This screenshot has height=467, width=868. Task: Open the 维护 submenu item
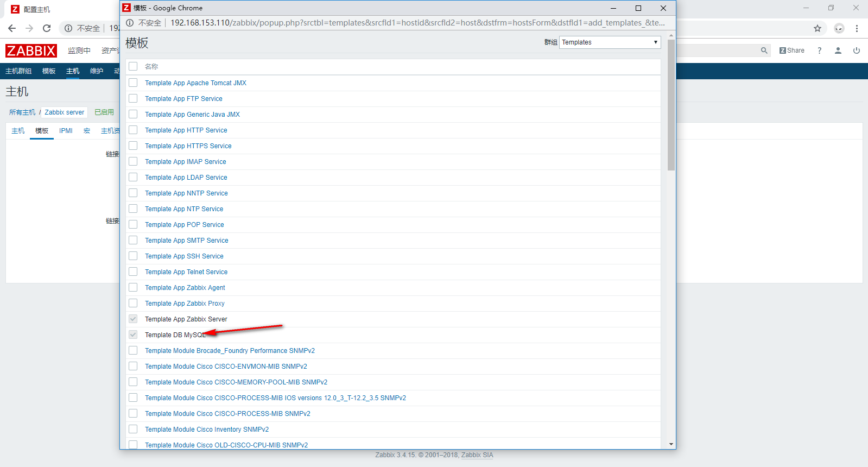click(97, 71)
